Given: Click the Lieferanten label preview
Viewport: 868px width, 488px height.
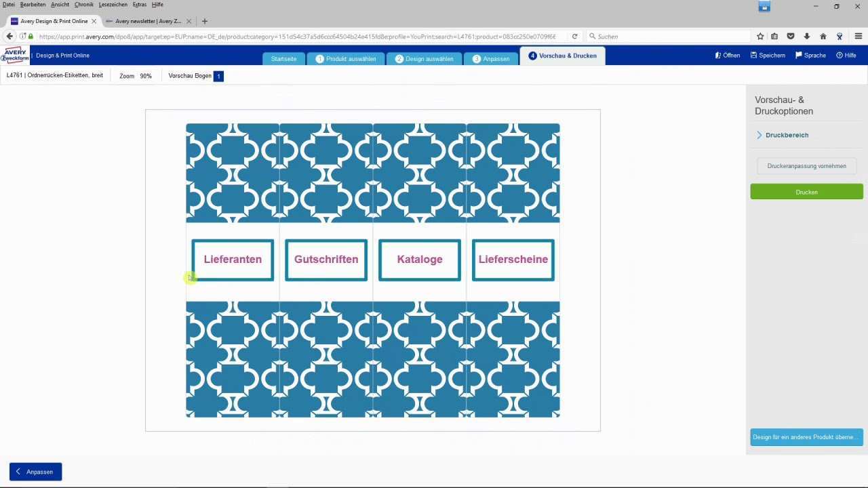Looking at the screenshot, I should [233, 260].
